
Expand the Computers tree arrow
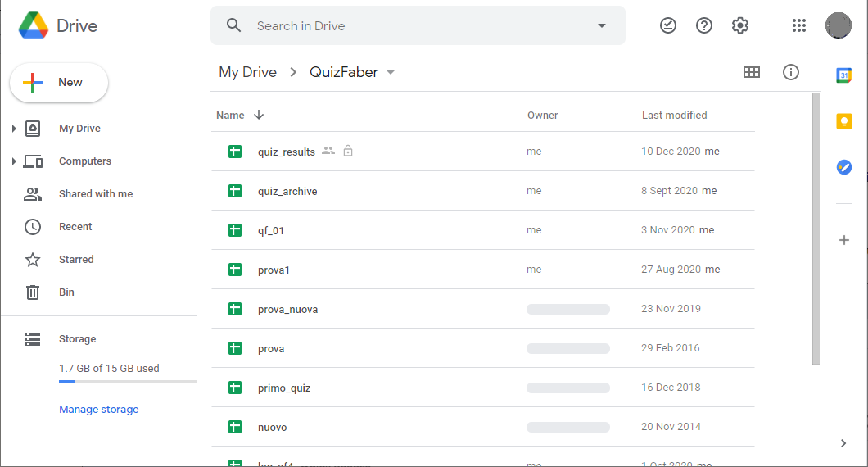point(14,161)
